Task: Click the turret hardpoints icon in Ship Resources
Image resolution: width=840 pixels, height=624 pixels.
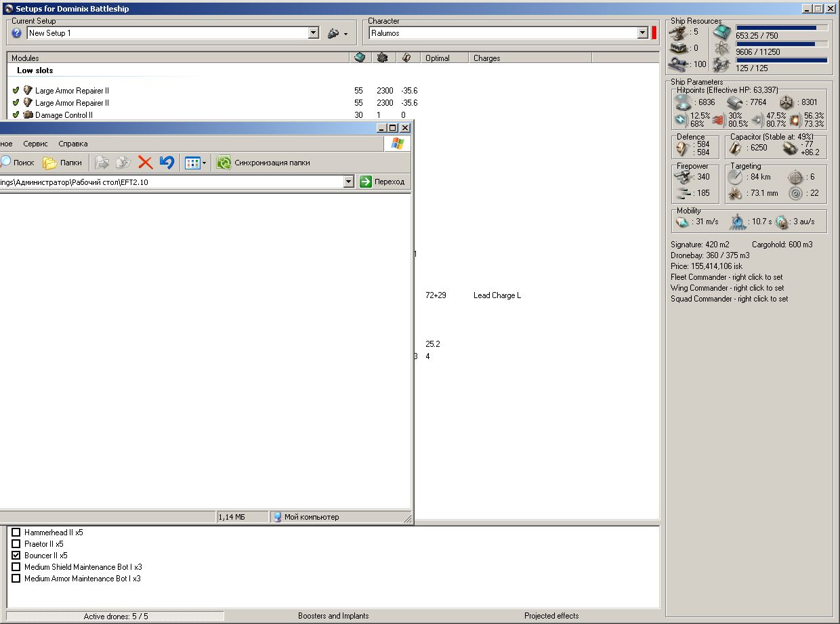Action: pyautogui.click(x=678, y=32)
